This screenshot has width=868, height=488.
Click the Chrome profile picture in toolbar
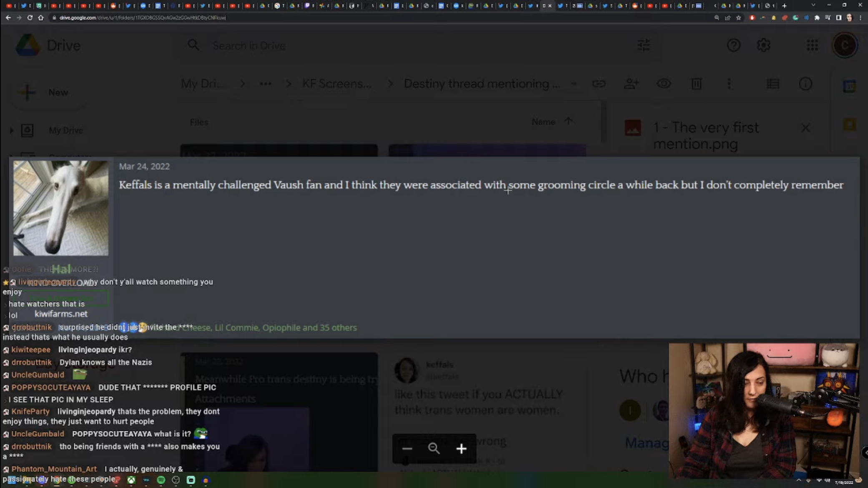click(x=850, y=18)
